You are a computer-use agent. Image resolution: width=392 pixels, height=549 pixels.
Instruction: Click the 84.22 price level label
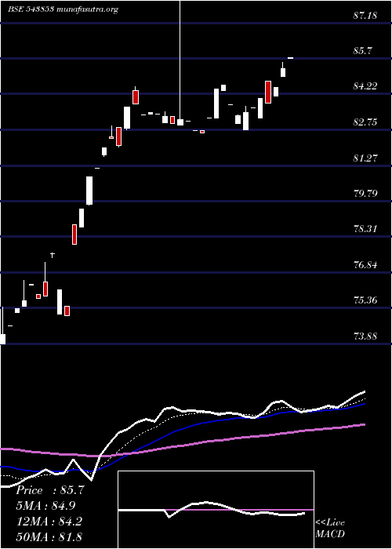365,86
